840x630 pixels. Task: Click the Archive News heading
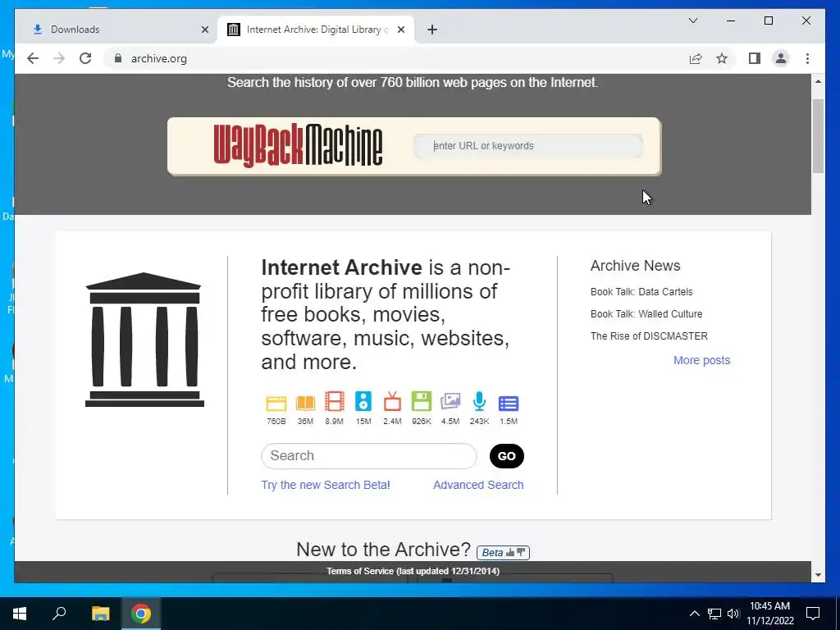[636, 266]
